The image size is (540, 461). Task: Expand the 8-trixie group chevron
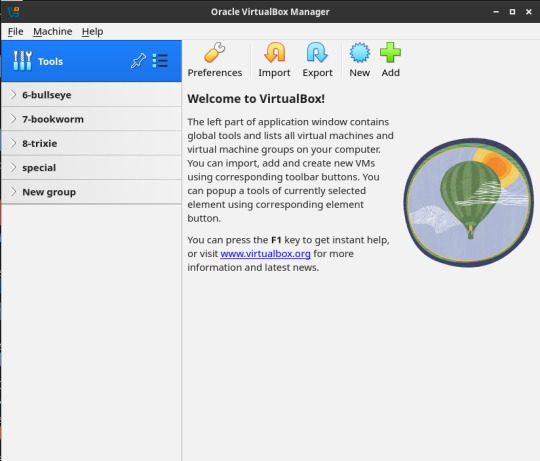click(13, 143)
